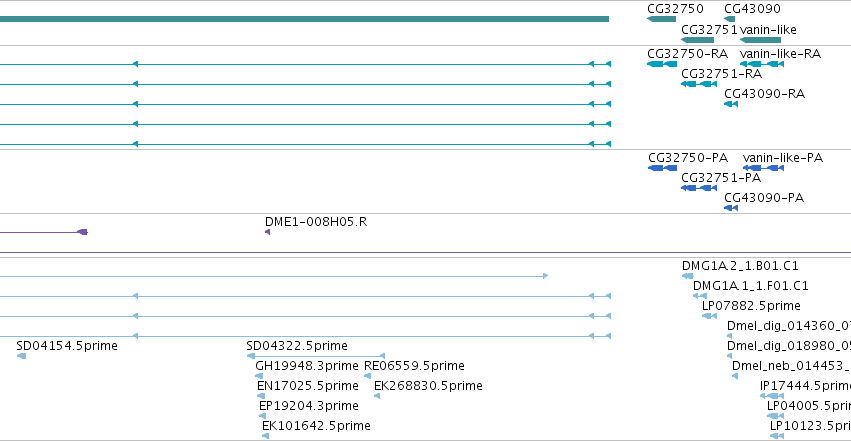The width and height of the screenshot is (851, 441).
Task: Click the CG32750 gene label
Action: (x=675, y=9)
